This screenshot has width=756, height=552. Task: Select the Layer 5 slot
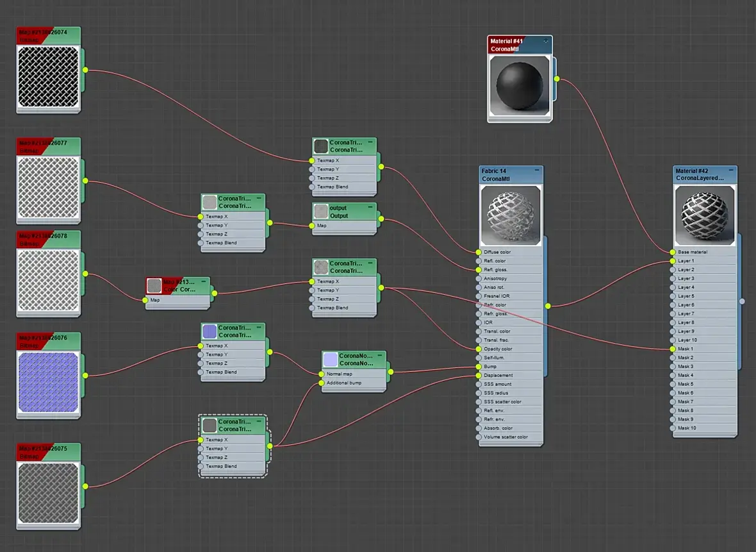[704, 296]
